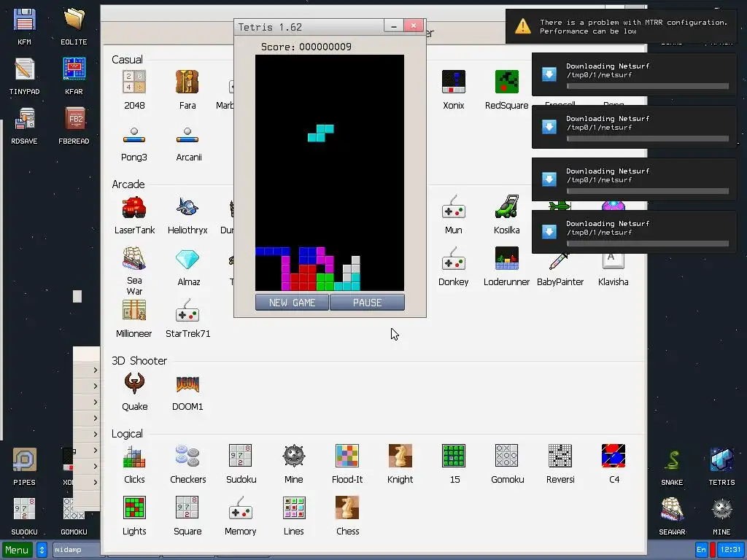Open BabyPainter application
Image resolution: width=747 pixels, height=560 pixels.
pyautogui.click(x=560, y=262)
